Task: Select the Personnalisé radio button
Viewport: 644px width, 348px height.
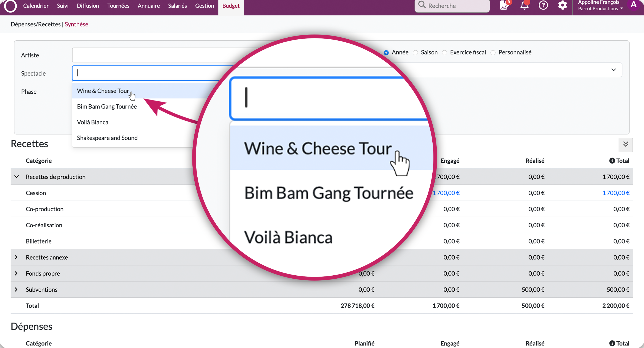Action: [493, 53]
